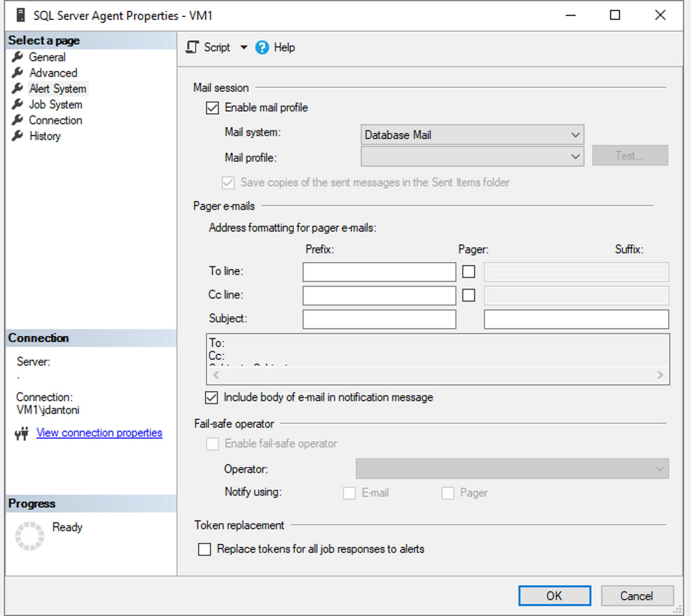Uncheck Include body of e-mail in notification message
The image size is (691, 616).
coord(211,397)
